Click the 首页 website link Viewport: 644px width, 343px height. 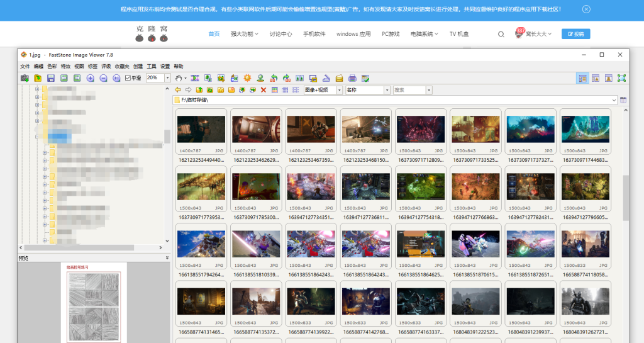coord(214,34)
